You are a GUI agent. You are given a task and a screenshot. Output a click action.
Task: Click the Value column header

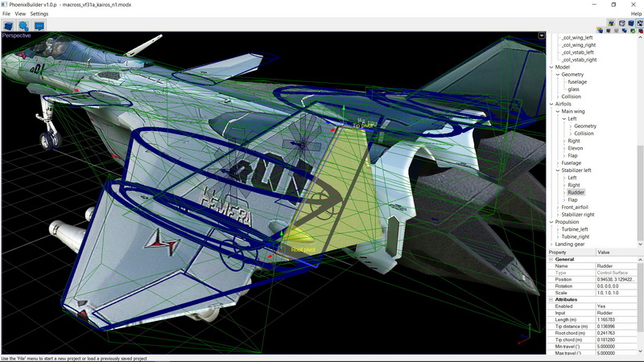[619, 253]
